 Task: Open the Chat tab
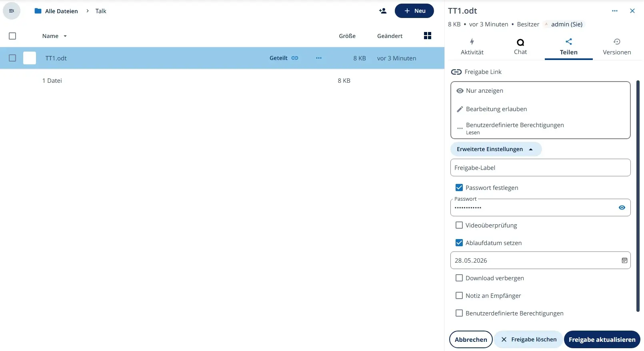(x=520, y=47)
